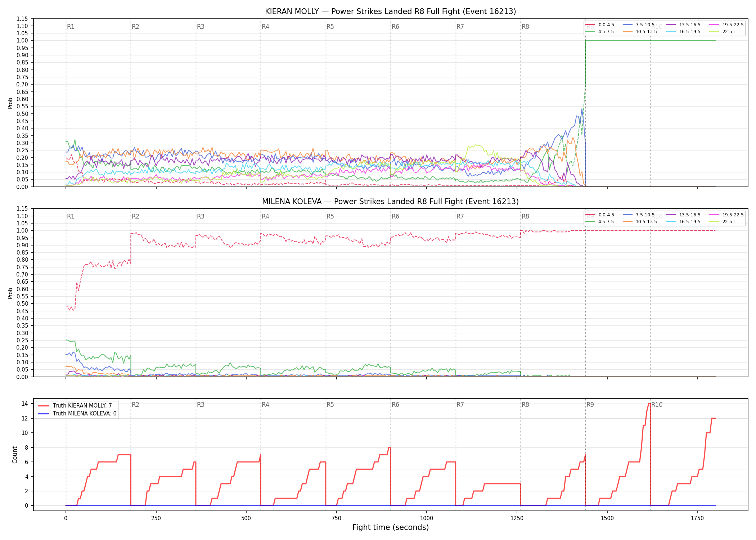The image size is (756, 540).
Task: Click the 1000 tick label on x-axis
Action: [427, 518]
